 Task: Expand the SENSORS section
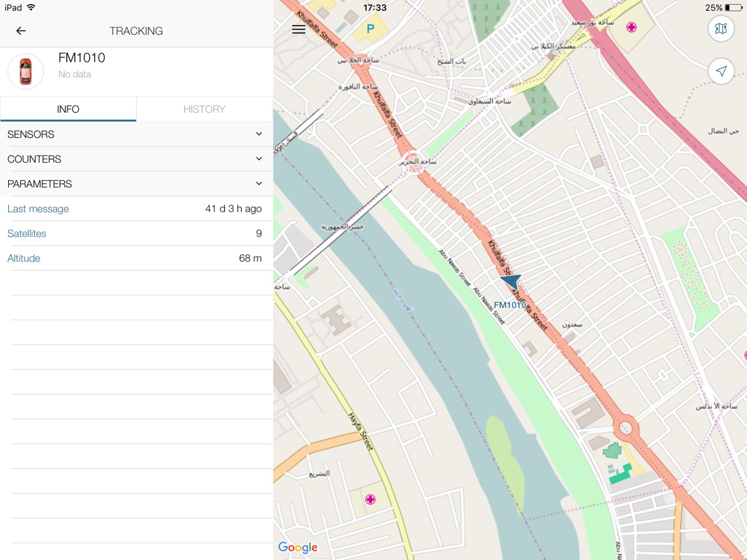137,134
